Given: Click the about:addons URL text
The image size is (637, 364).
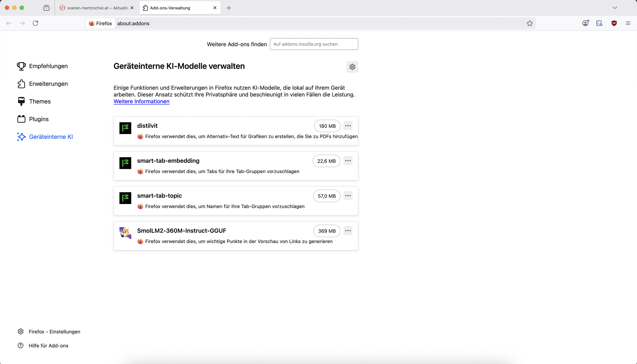Looking at the screenshot, I should coord(133,24).
